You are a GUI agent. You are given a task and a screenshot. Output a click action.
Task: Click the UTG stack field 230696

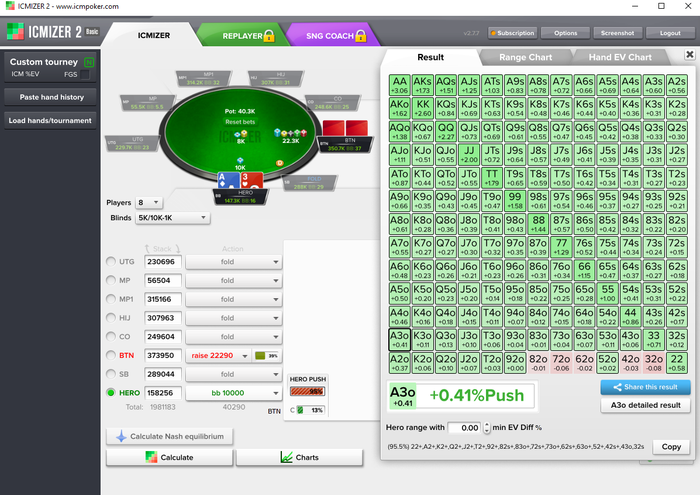tap(163, 262)
